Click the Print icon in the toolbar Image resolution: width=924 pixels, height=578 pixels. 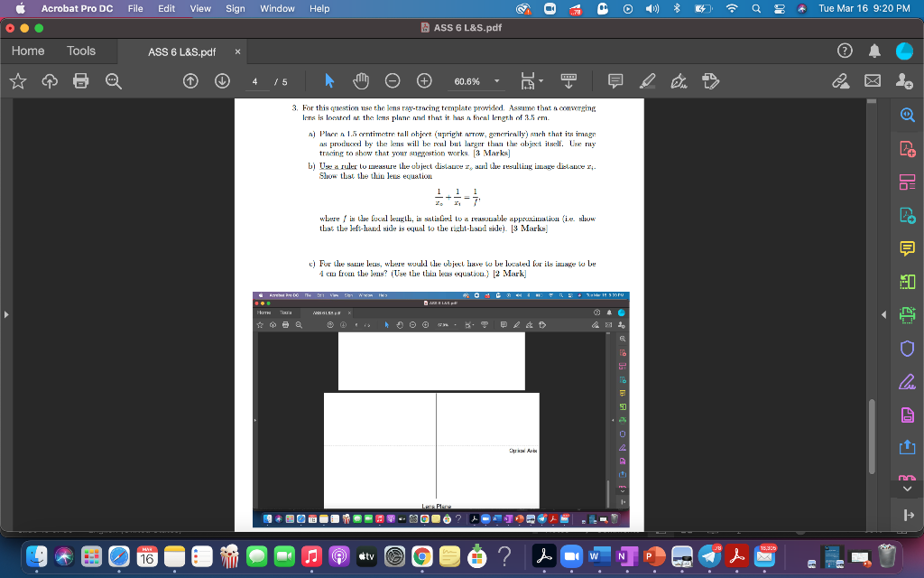[80, 81]
